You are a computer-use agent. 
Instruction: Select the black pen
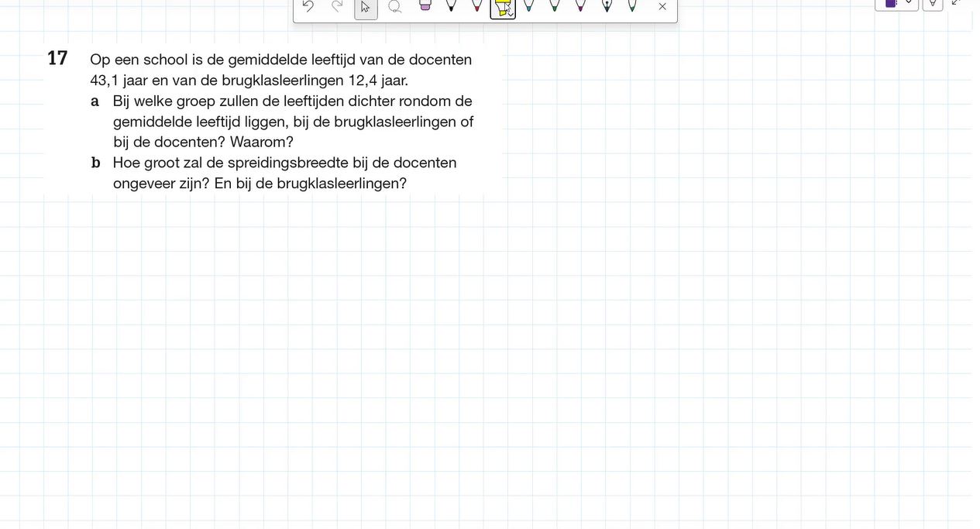pos(451,5)
